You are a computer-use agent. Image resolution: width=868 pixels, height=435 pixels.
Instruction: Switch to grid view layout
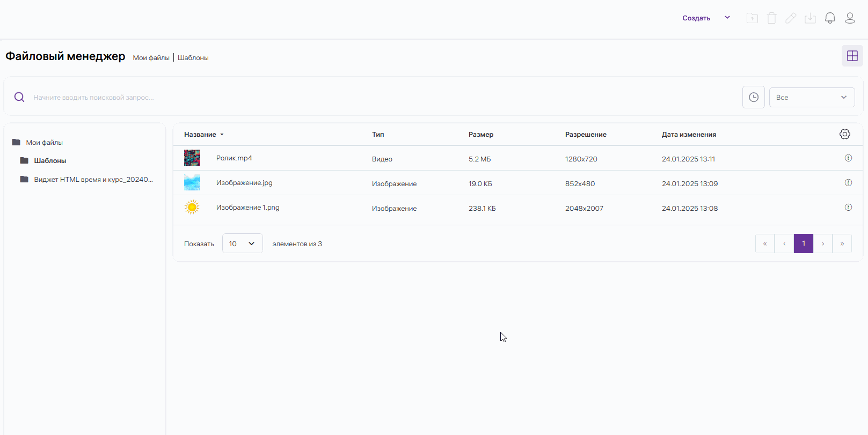pyautogui.click(x=852, y=56)
